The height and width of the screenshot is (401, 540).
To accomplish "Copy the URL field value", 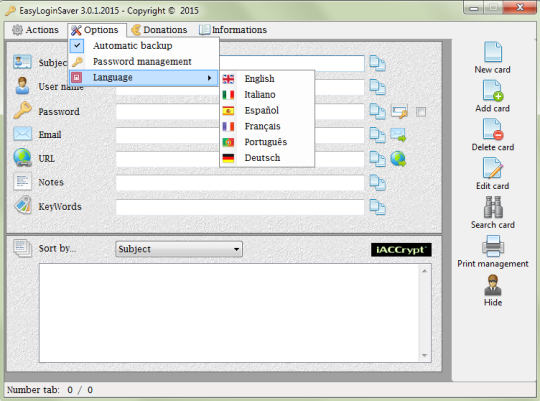I will point(377,159).
